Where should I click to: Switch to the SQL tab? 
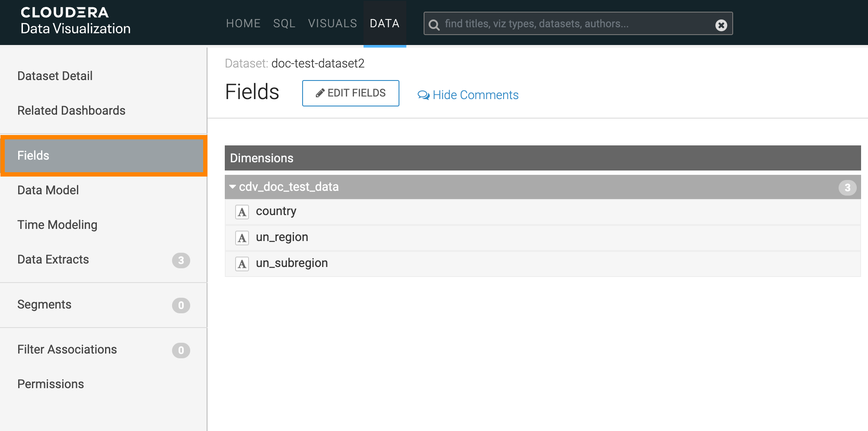coord(284,23)
